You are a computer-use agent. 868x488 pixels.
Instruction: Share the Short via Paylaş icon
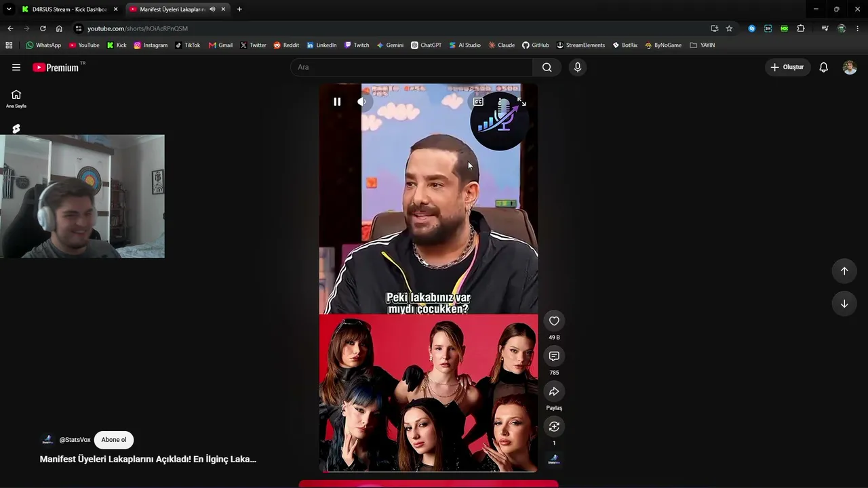tap(554, 392)
